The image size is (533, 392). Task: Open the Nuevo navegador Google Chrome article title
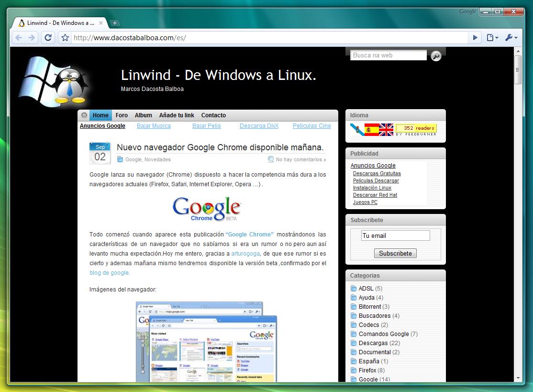pos(220,147)
